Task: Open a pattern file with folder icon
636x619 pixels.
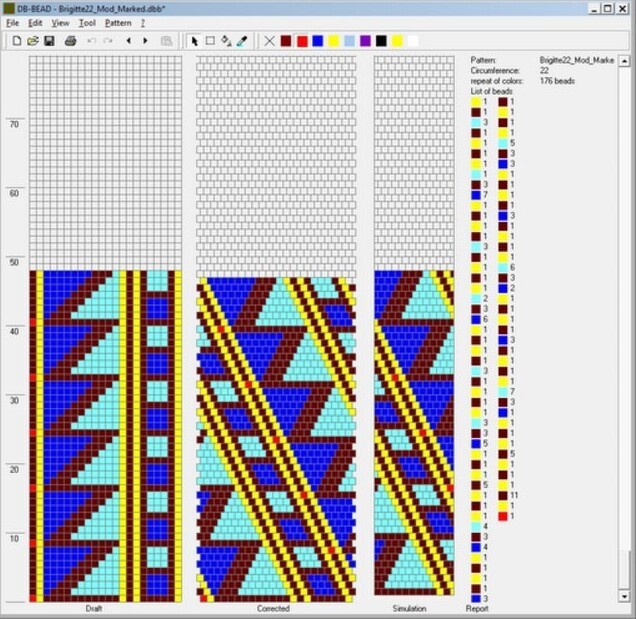Action: (x=32, y=41)
